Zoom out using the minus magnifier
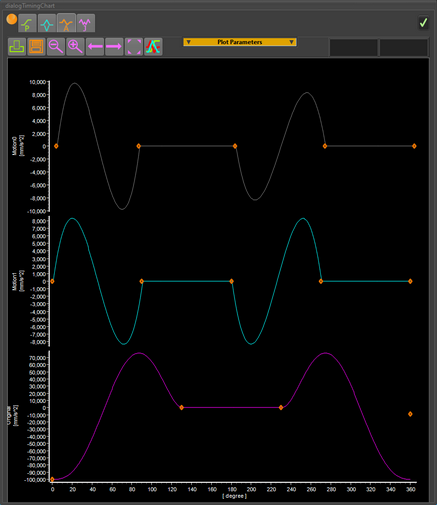This screenshot has height=505, width=437. 56,47
